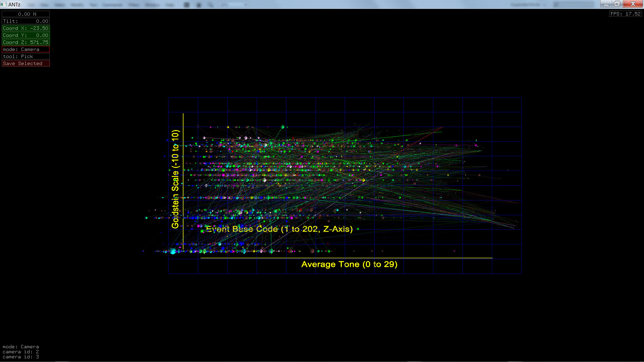Click the compass heading 0.00 N indicator
Image resolution: width=644 pixels, height=362 pixels.
[x=25, y=14]
